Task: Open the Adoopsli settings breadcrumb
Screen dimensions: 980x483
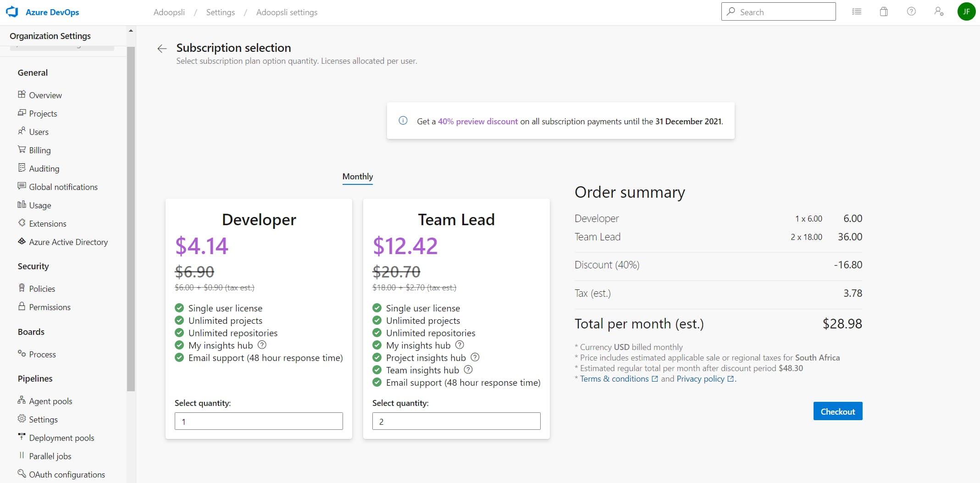Action: 287,12
